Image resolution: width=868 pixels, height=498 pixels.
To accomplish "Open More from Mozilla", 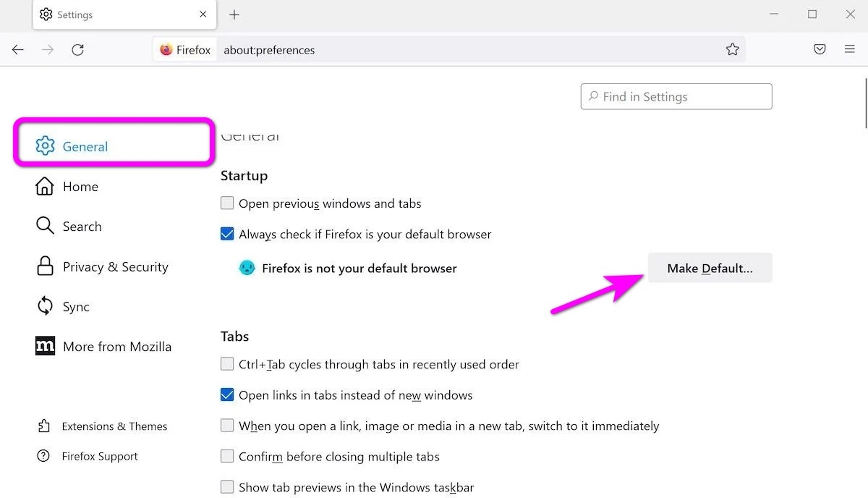I will [x=116, y=346].
